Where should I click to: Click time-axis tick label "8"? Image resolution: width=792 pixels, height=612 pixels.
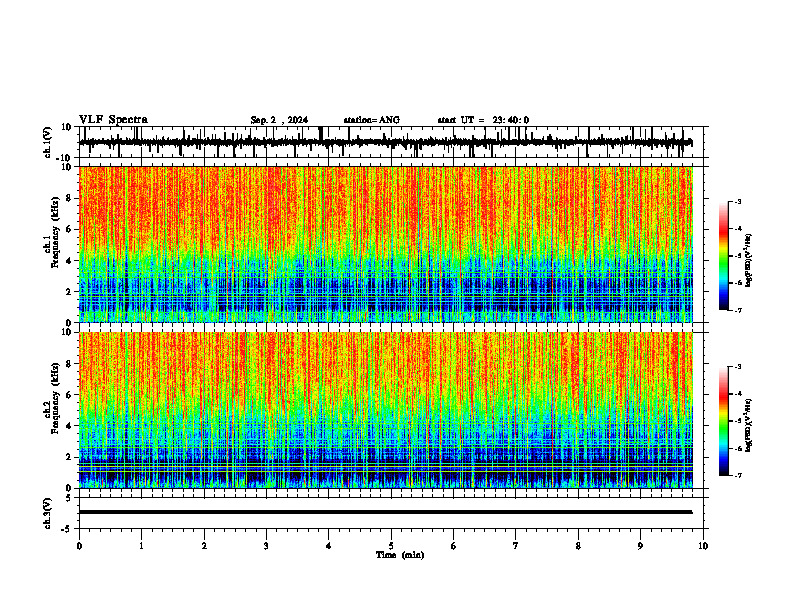click(578, 546)
